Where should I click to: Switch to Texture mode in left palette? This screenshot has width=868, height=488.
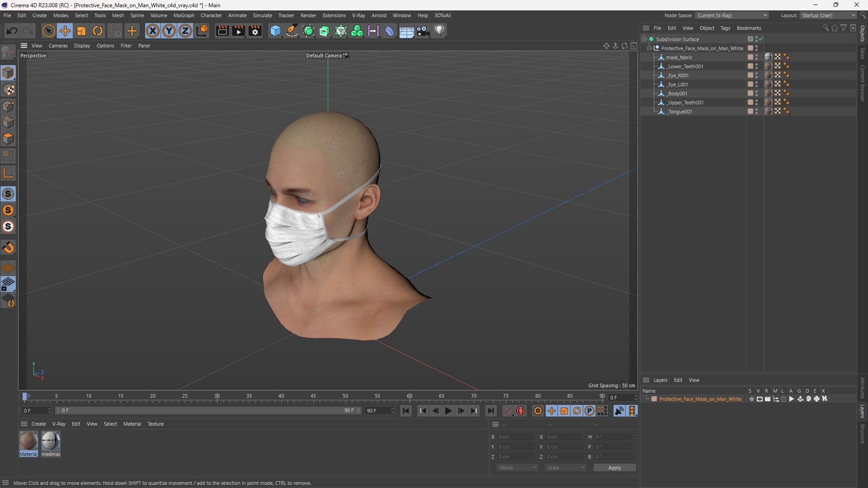click(x=8, y=89)
